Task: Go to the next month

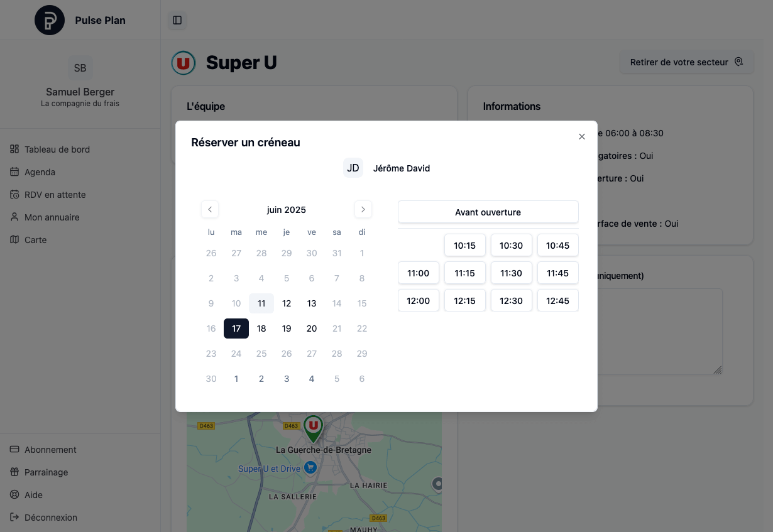Action: pos(363,209)
